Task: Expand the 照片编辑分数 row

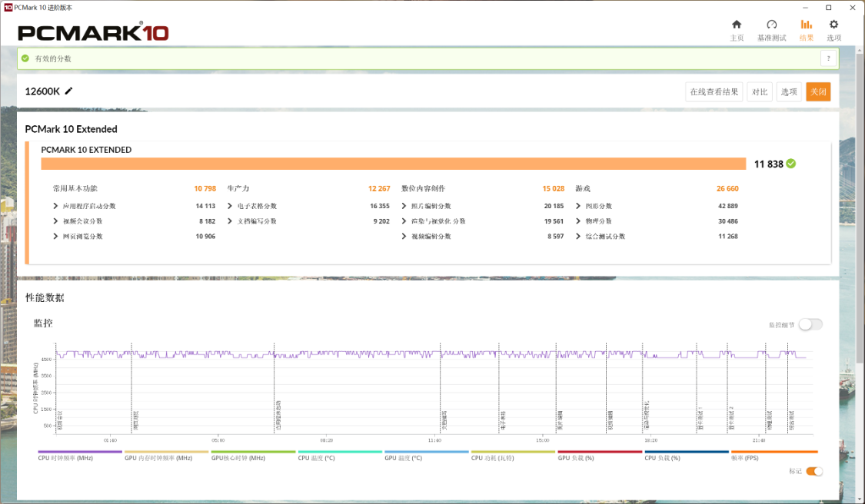Action: click(404, 206)
